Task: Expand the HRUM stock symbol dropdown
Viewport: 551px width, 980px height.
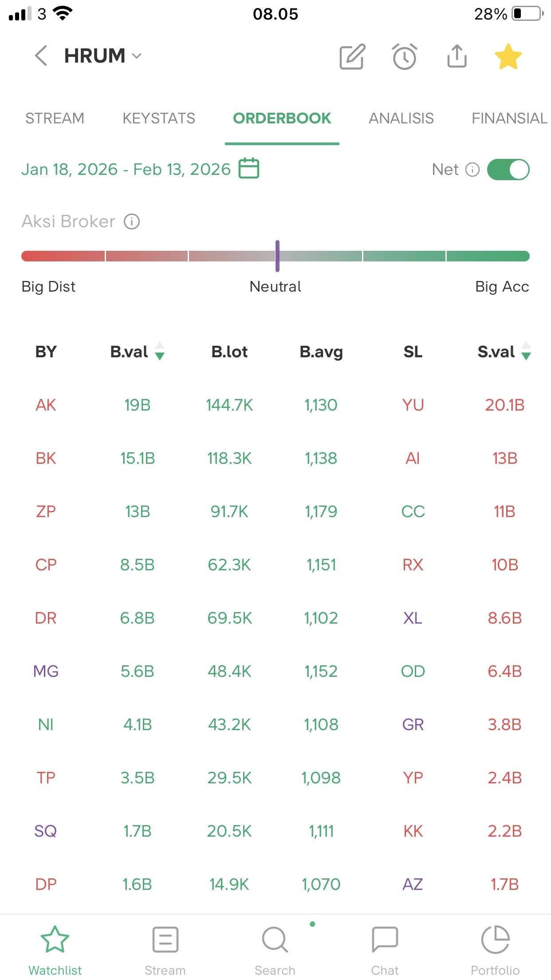Action: [137, 56]
